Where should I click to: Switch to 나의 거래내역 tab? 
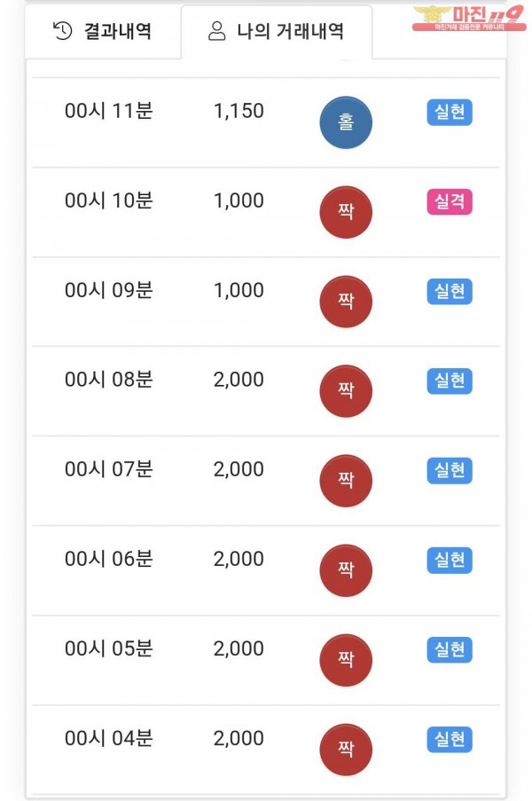click(276, 32)
